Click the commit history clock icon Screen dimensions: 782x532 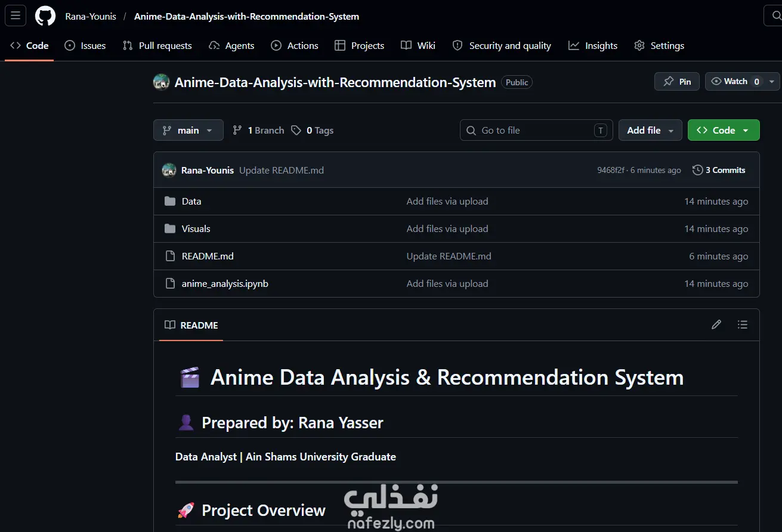point(697,170)
